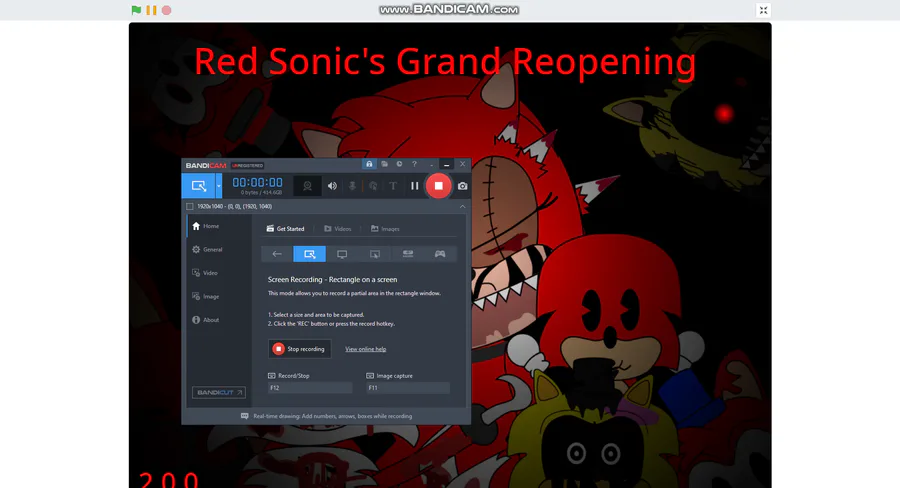Take a screenshot with the camera icon
900x488 pixels.
pos(463,186)
